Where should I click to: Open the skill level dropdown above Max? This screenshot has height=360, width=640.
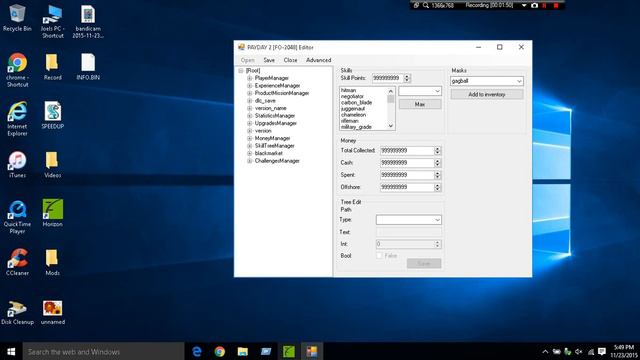pyautogui.click(x=437, y=91)
